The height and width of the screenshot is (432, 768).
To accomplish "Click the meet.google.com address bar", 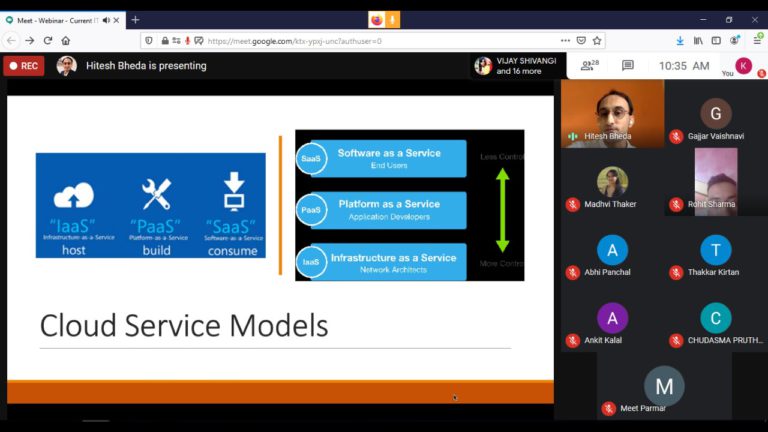I will coord(350,41).
